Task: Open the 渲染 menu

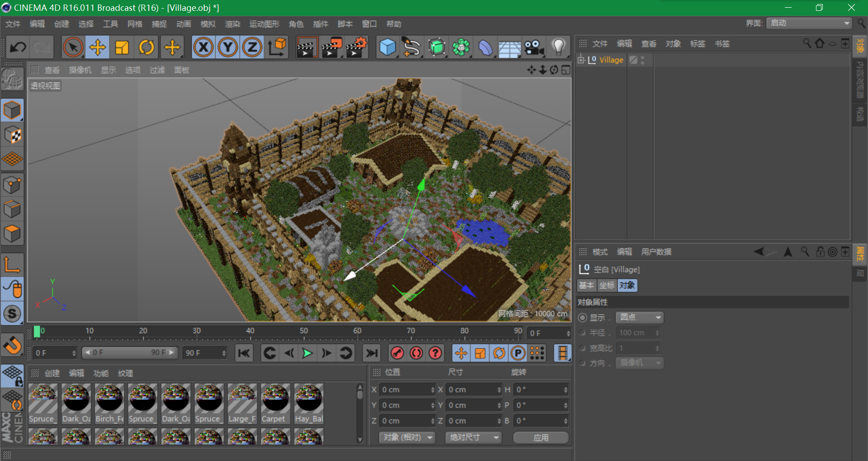Action: point(232,24)
